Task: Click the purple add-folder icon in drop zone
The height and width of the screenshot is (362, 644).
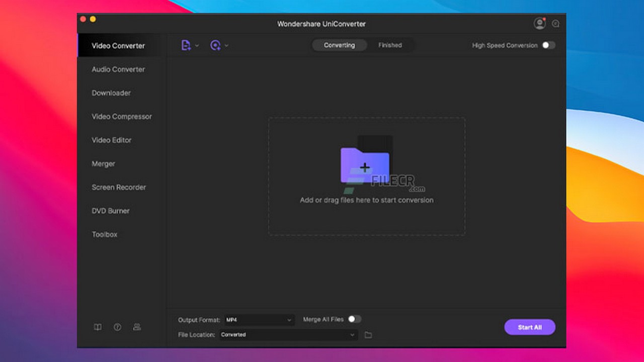Action: tap(365, 166)
